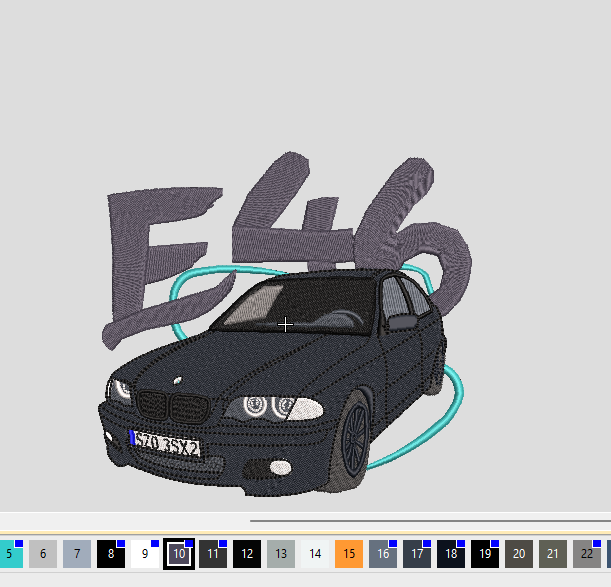Choose dark gray swatch 11
Image resolution: width=611 pixels, height=587 pixels.
pyautogui.click(x=213, y=553)
